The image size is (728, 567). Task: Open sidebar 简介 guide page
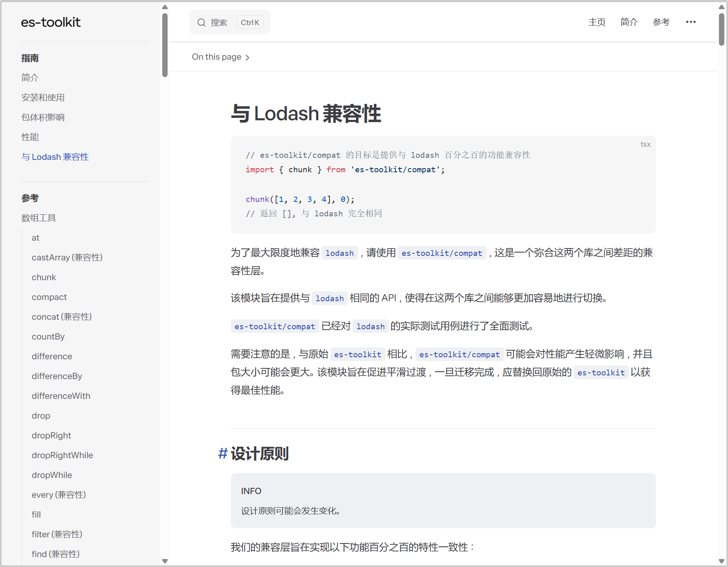(x=30, y=77)
